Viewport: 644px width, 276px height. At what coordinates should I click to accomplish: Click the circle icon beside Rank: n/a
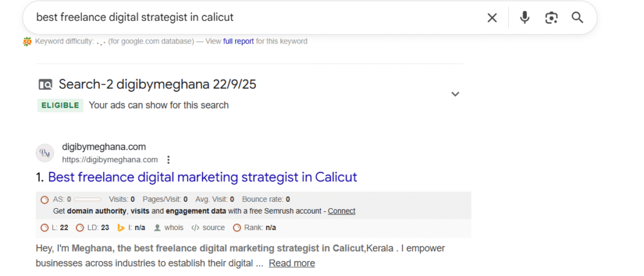(237, 228)
